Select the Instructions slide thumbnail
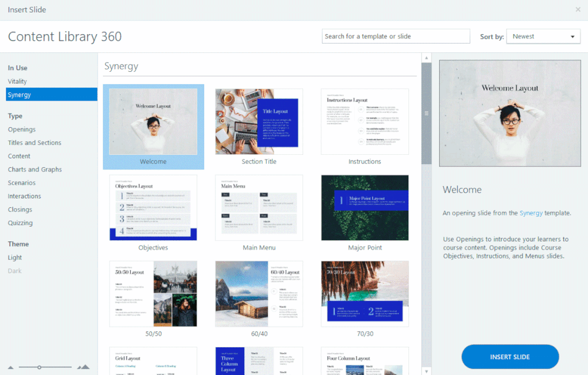588x375 pixels. [365, 122]
